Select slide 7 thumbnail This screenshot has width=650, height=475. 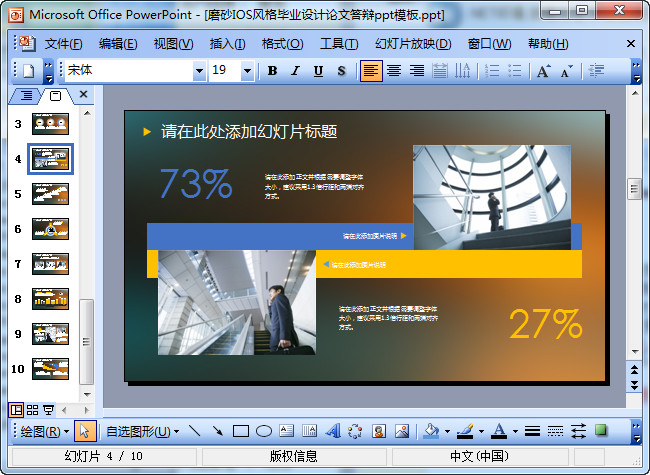point(50,264)
